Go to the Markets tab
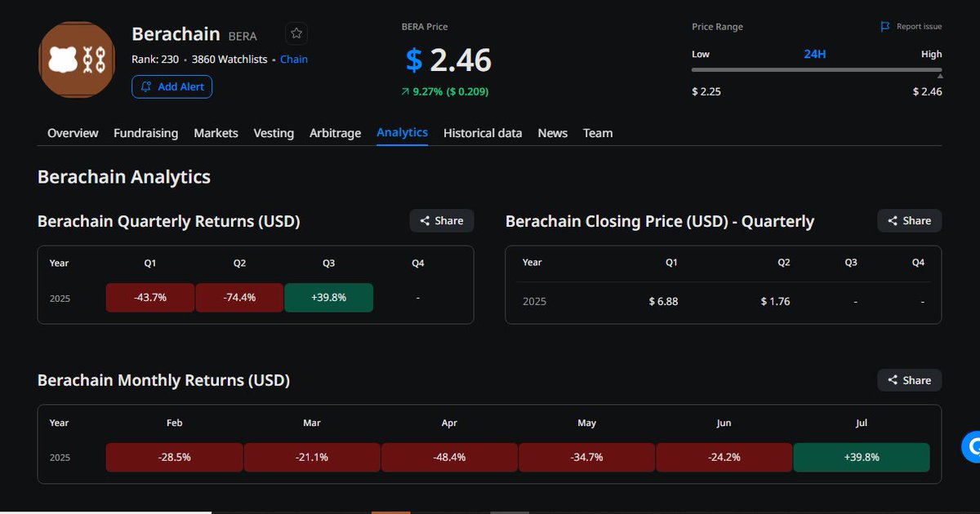The height and width of the screenshot is (514, 980). 216,133
